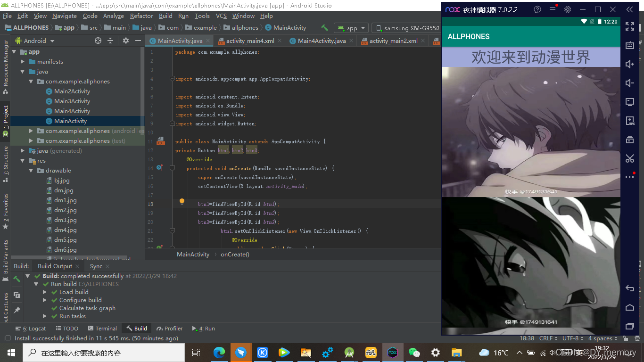Hide the Project panel with the minus icon
The image size is (644, 362).
coord(138,41)
